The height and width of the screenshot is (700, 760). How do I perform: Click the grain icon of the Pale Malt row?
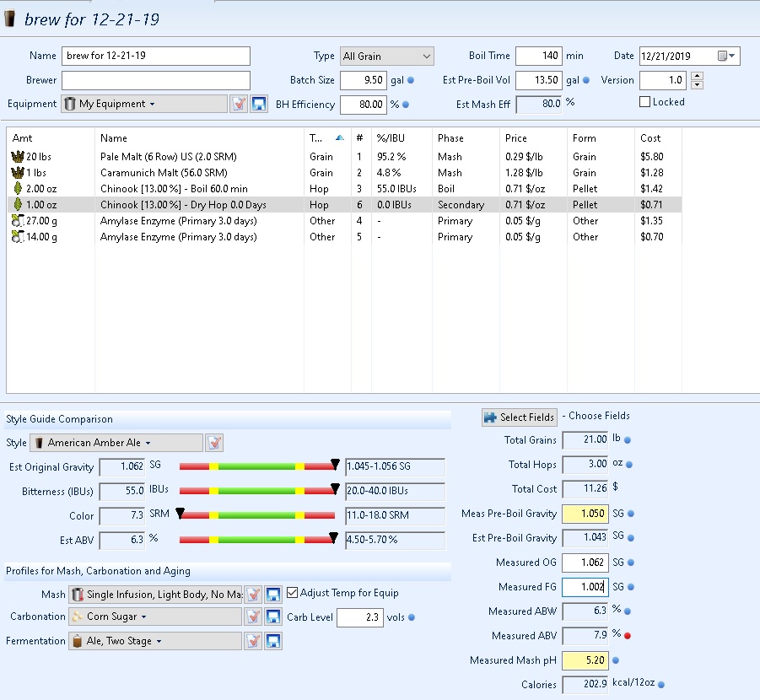(18, 157)
